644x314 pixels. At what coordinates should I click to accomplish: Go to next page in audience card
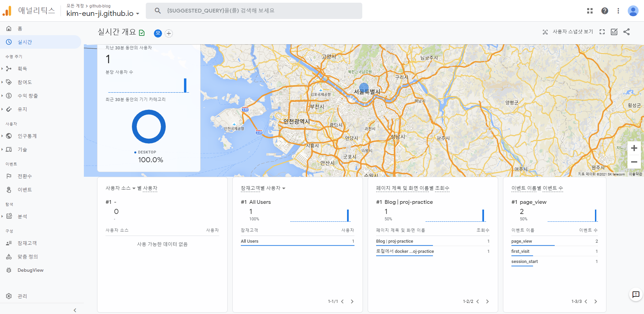[x=352, y=301]
